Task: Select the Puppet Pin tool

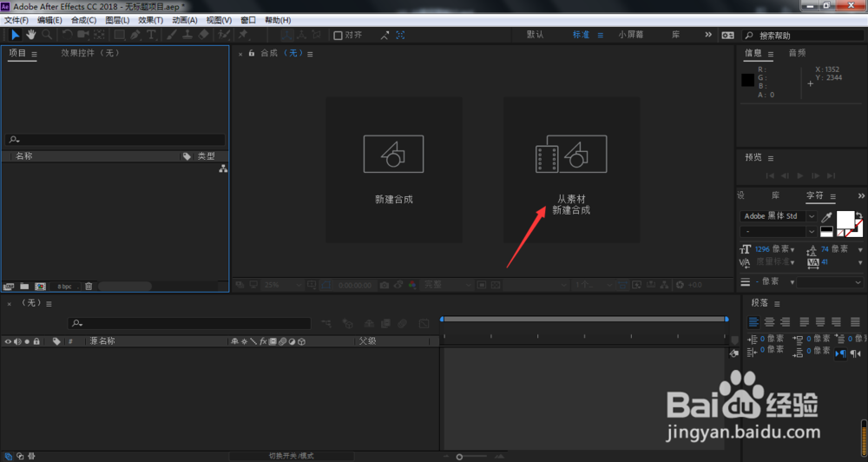Action: coord(243,35)
